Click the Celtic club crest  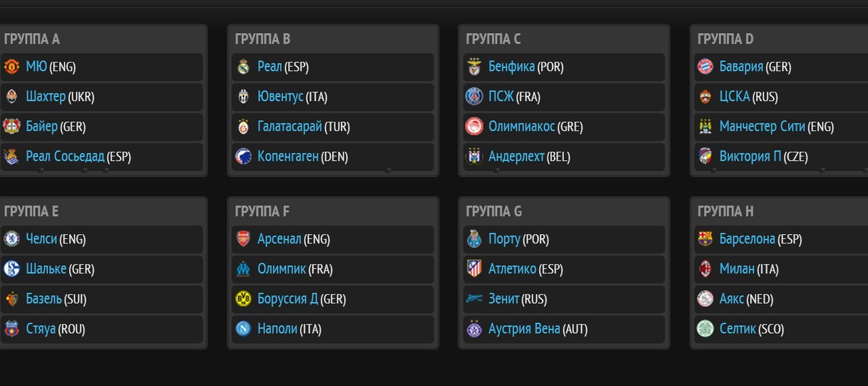click(705, 328)
